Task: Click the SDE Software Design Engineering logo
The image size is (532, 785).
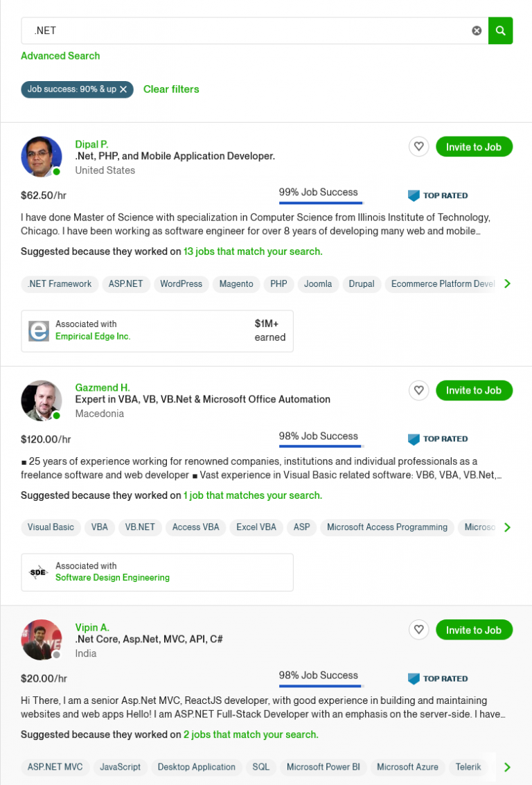Action: [38, 572]
